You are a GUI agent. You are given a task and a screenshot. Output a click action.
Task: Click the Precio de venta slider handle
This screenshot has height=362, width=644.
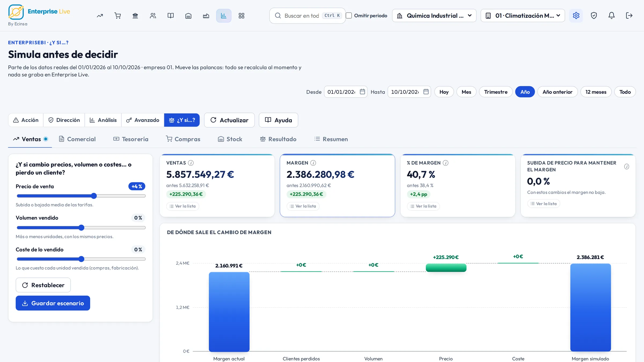pos(94,196)
